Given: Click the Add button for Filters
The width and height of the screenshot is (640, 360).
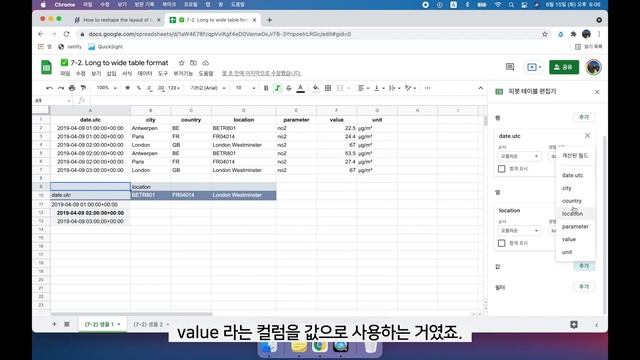Looking at the screenshot, I should tap(584, 287).
